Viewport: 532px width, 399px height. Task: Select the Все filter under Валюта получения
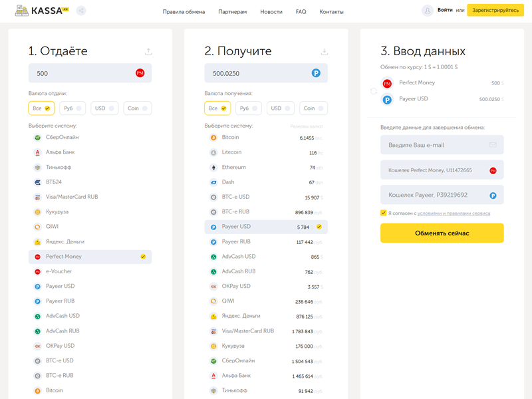coord(217,108)
